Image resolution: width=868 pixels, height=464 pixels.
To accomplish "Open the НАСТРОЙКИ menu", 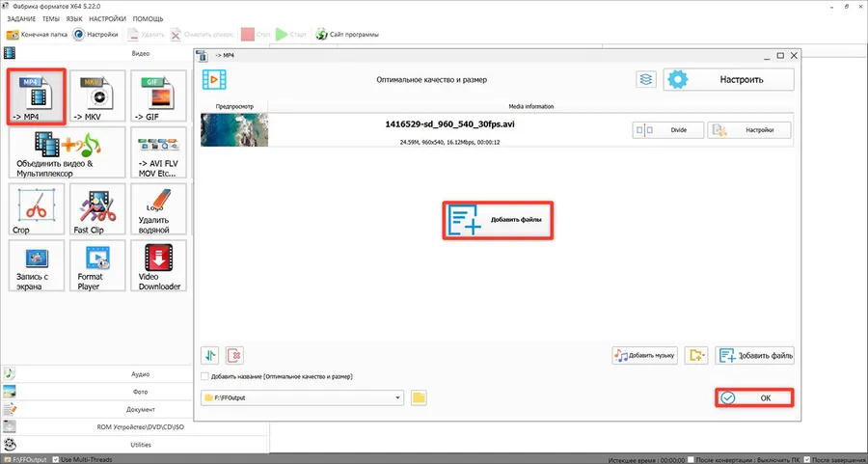I will point(107,19).
